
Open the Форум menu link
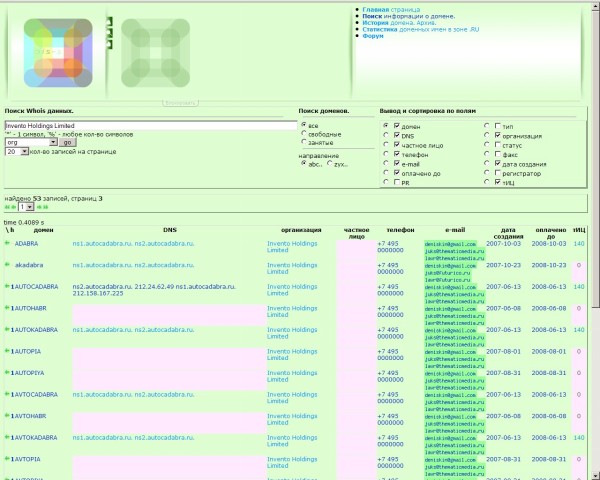tap(372, 36)
